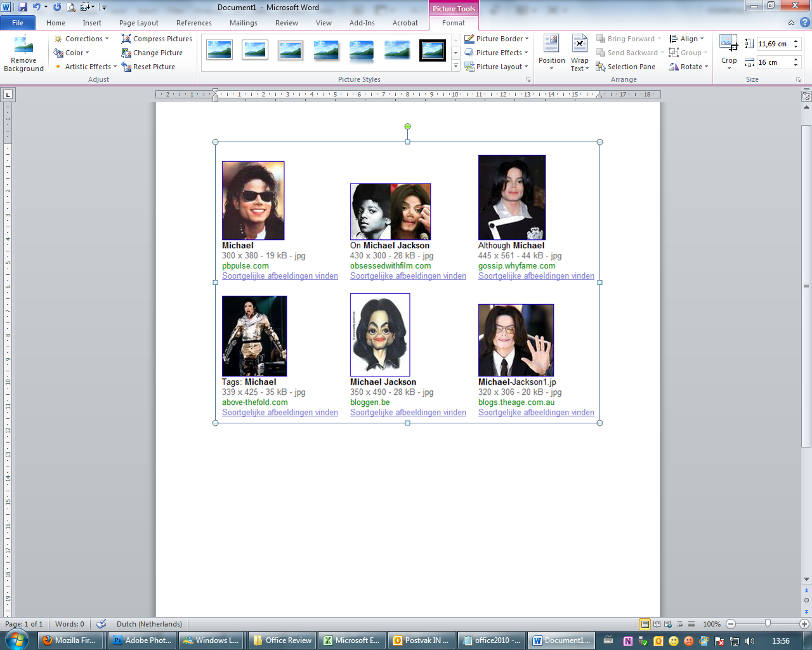The image size is (812, 650).
Task: Open Artistic Effects gallery
Action: click(x=86, y=67)
